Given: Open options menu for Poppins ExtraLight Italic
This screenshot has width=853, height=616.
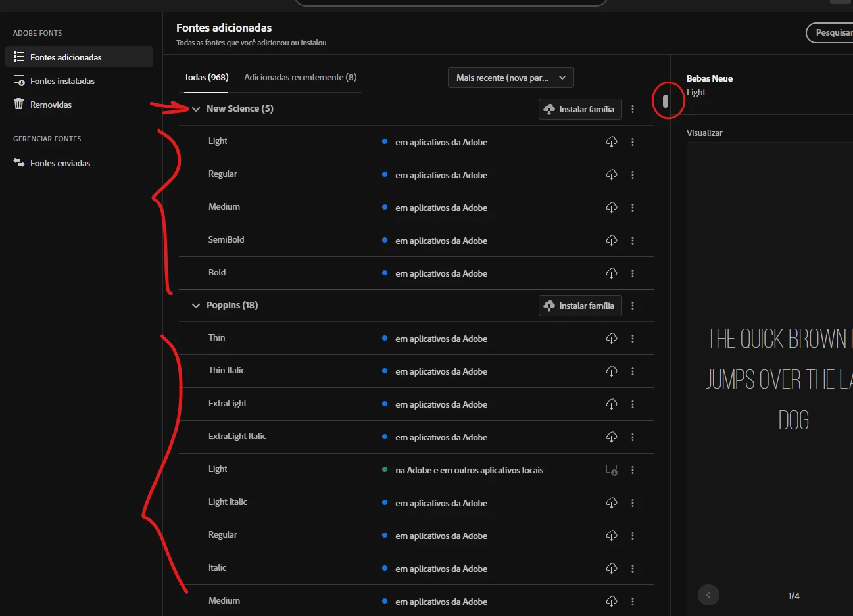Looking at the screenshot, I should [x=633, y=437].
